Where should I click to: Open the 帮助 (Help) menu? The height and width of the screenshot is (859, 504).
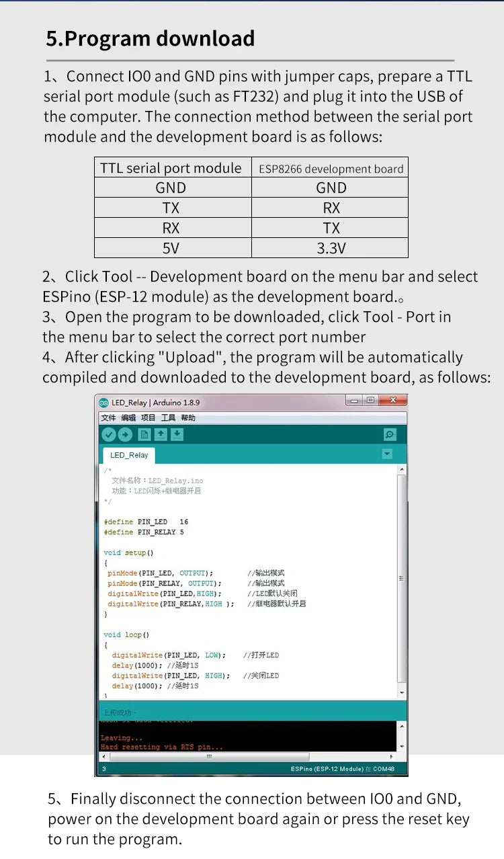click(188, 418)
